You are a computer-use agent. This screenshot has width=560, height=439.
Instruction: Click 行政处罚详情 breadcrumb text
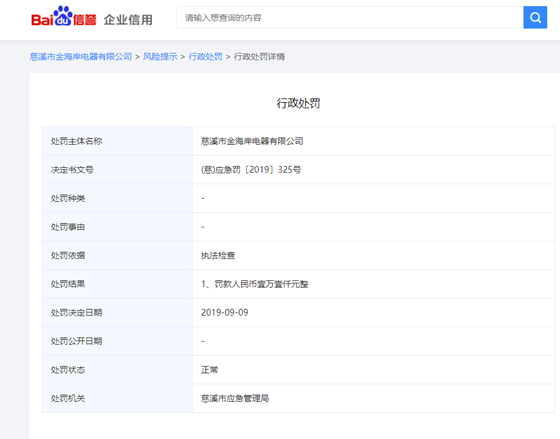coord(259,56)
